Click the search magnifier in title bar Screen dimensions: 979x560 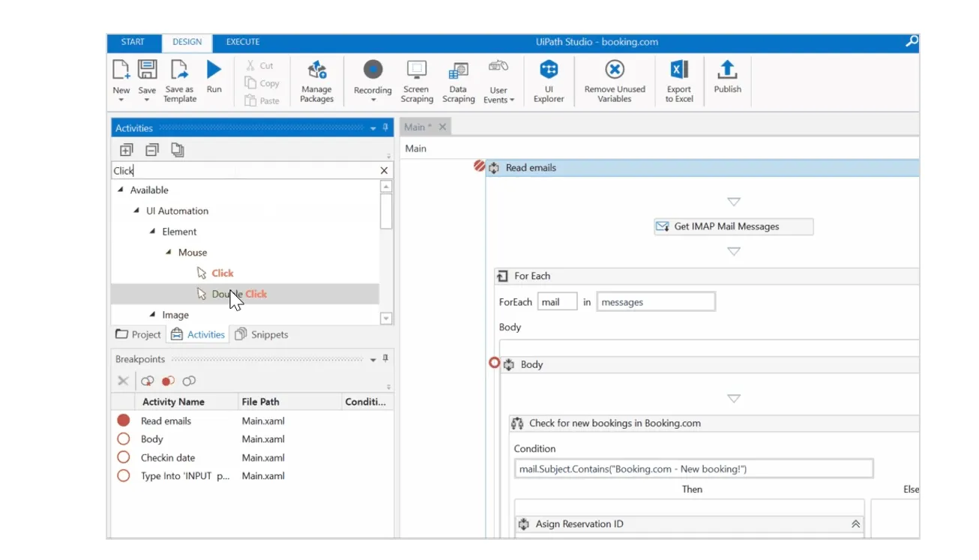click(x=912, y=42)
